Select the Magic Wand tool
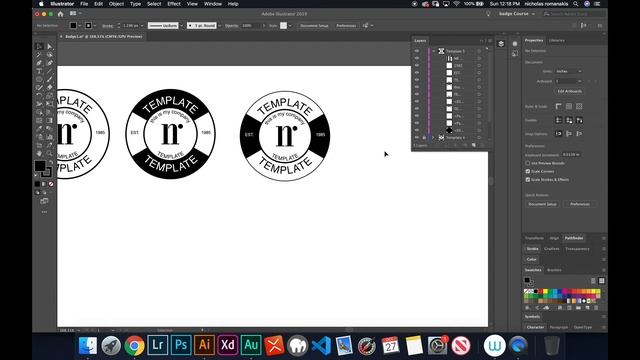Image resolution: width=640 pixels, height=360 pixels. coord(39,55)
